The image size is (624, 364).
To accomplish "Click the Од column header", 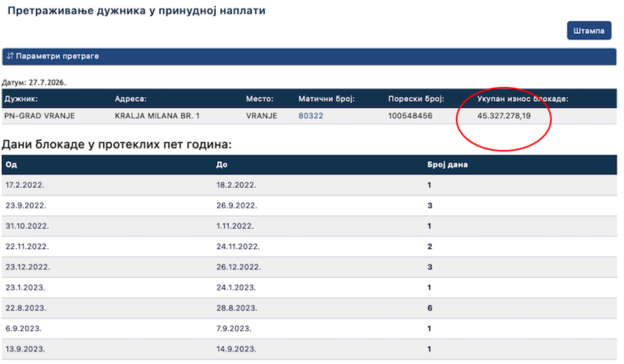I will [11, 164].
